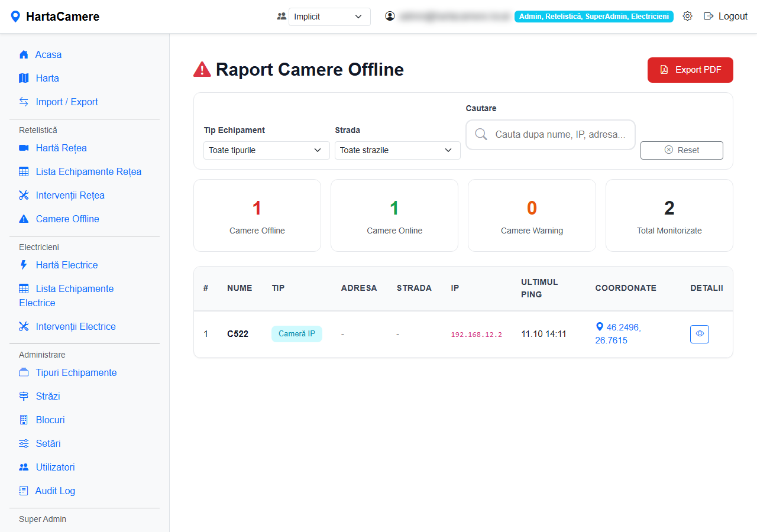
Task: Click the HartaCamere brand title
Action: point(63,17)
